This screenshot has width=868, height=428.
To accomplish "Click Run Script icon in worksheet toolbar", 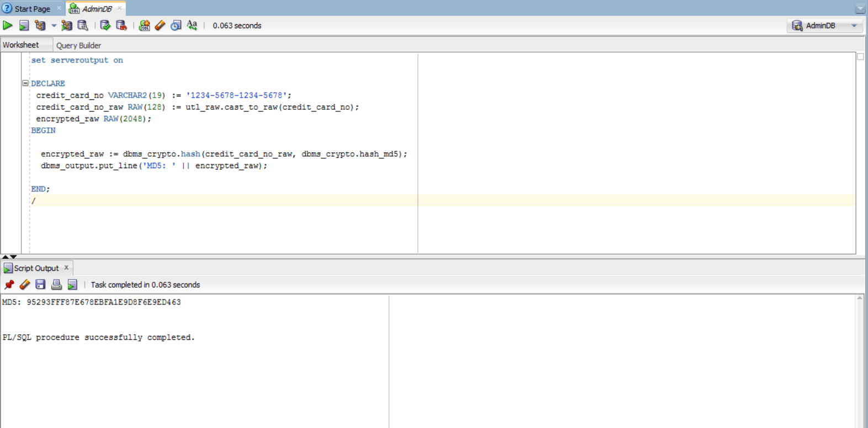I will tap(24, 25).
